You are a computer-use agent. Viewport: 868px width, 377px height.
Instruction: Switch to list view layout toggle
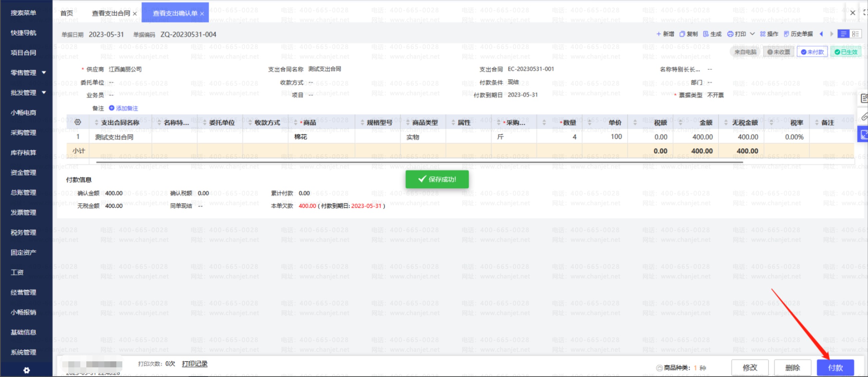[x=843, y=34]
